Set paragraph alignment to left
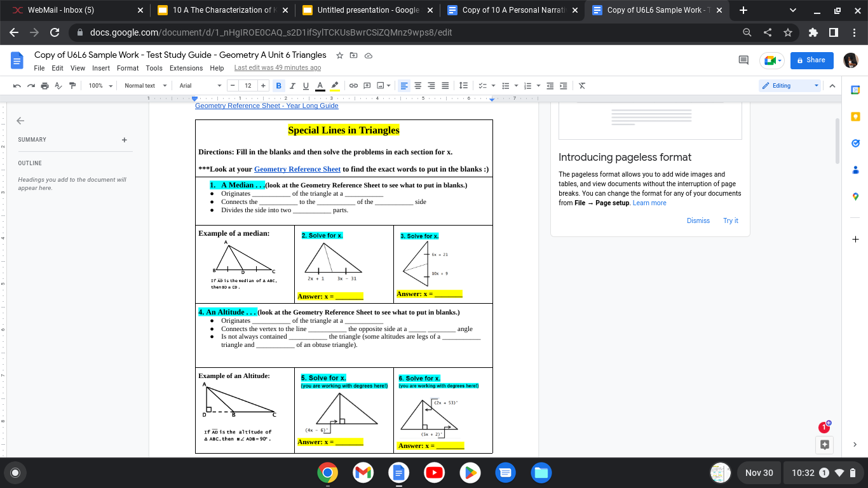 (404, 86)
